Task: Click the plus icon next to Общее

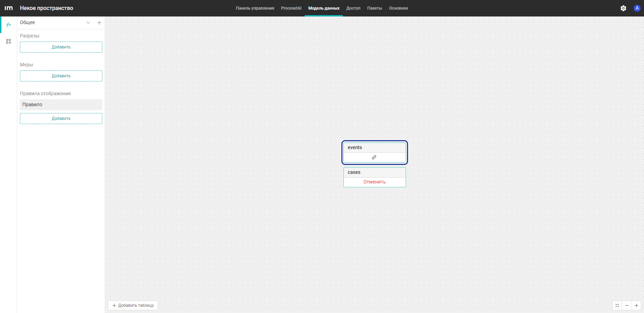Action: (x=99, y=23)
